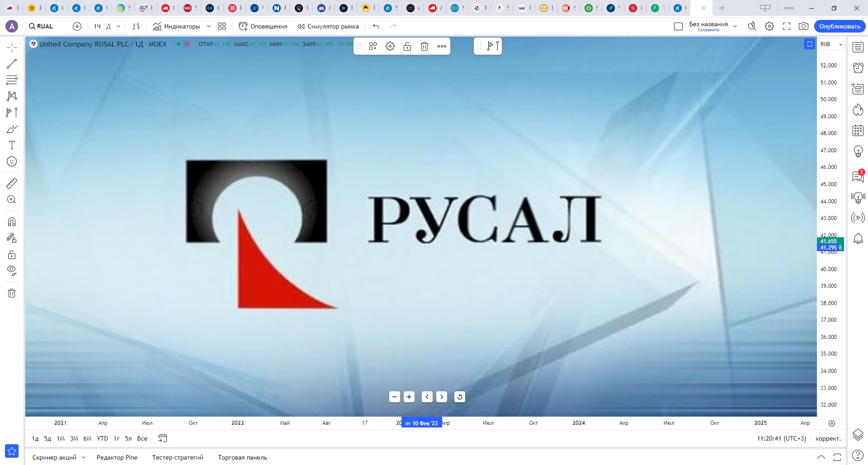Open the quick search icon
868x465 pixels.
coord(752,26)
